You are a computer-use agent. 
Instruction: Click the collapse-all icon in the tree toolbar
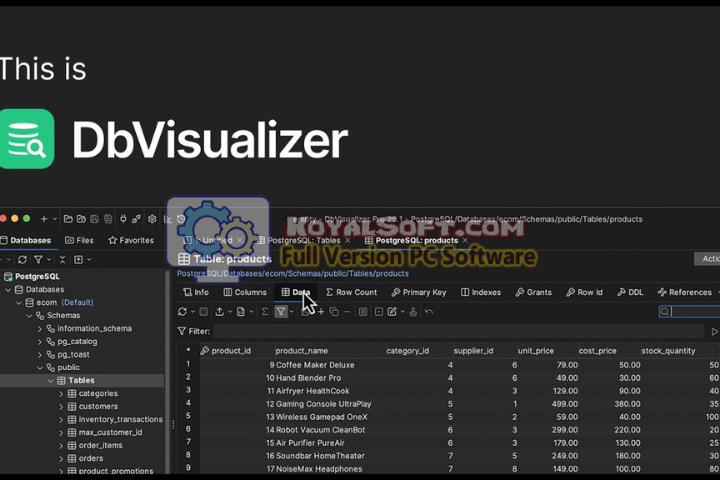click(x=62, y=260)
